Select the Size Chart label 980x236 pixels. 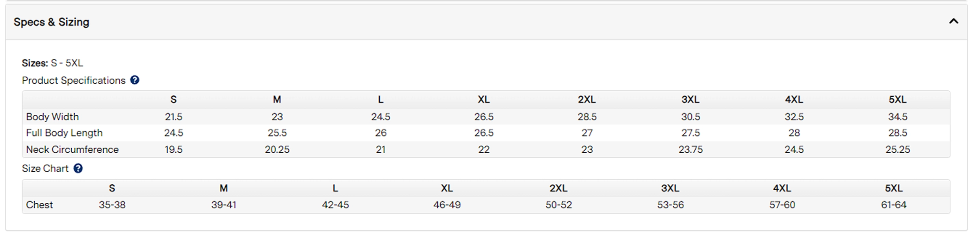tap(45, 169)
